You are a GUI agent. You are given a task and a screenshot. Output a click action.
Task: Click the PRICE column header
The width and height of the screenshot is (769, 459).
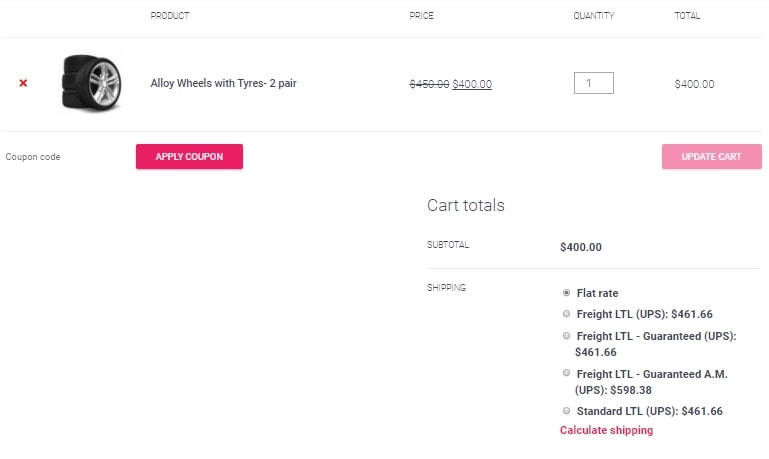click(x=421, y=16)
